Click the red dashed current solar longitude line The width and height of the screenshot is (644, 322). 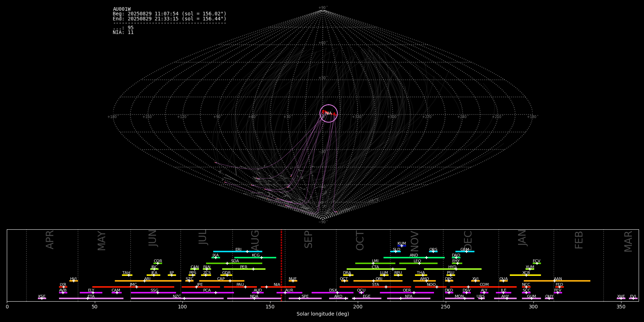click(282, 265)
